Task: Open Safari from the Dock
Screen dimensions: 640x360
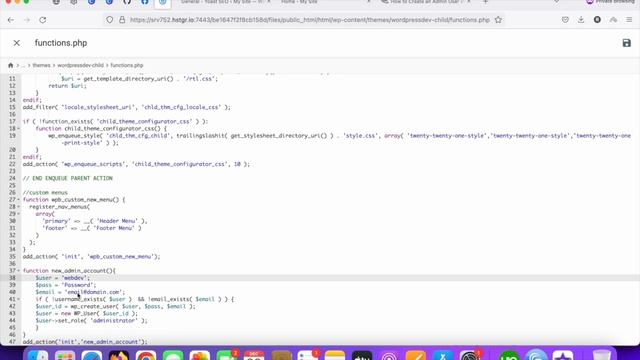Action: coord(92,356)
